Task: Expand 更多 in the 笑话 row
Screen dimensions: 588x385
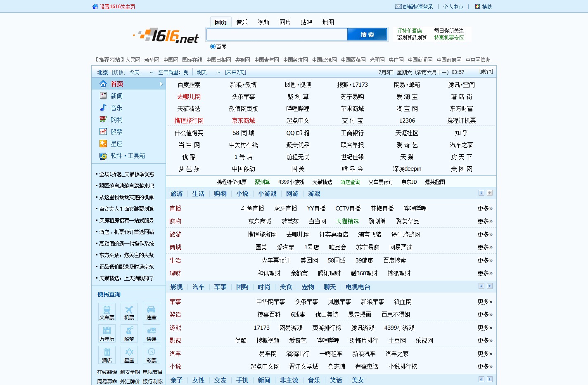Action: pos(485,314)
